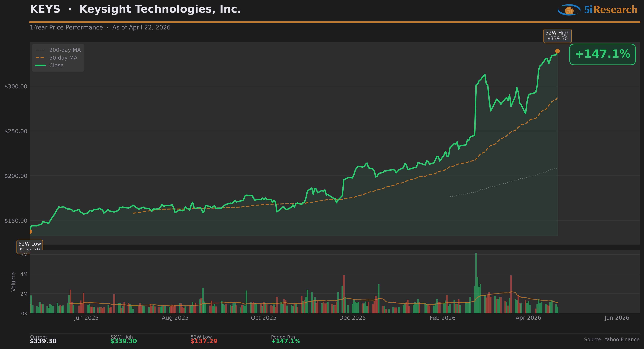Viewport: 644px width, 349px height.
Task: Click the orange 52W Low marker dot
Action: pyautogui.click(x=30, y=232)
